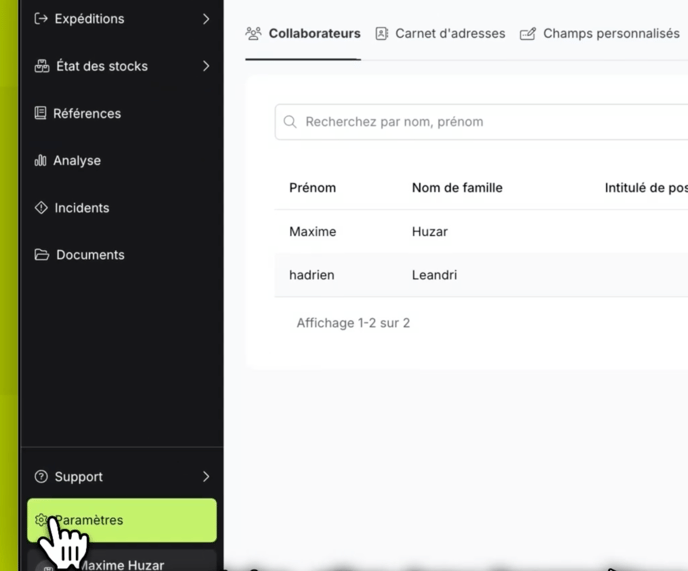
Task: Click the Support question mark icon
Action: point(41,477)
